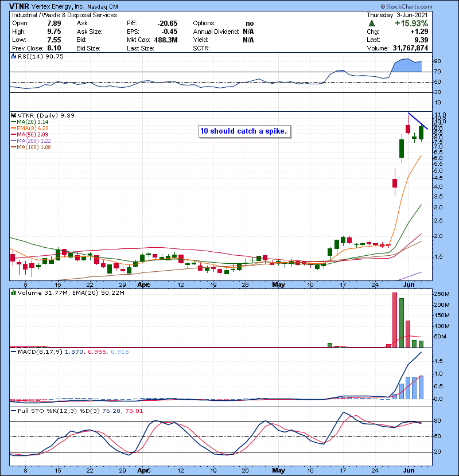Image resolution: width=459 pixels, height=476 pixels.
Task: Click the MA(200) 1.22 legend entry
Action: (x=30, y=141)
